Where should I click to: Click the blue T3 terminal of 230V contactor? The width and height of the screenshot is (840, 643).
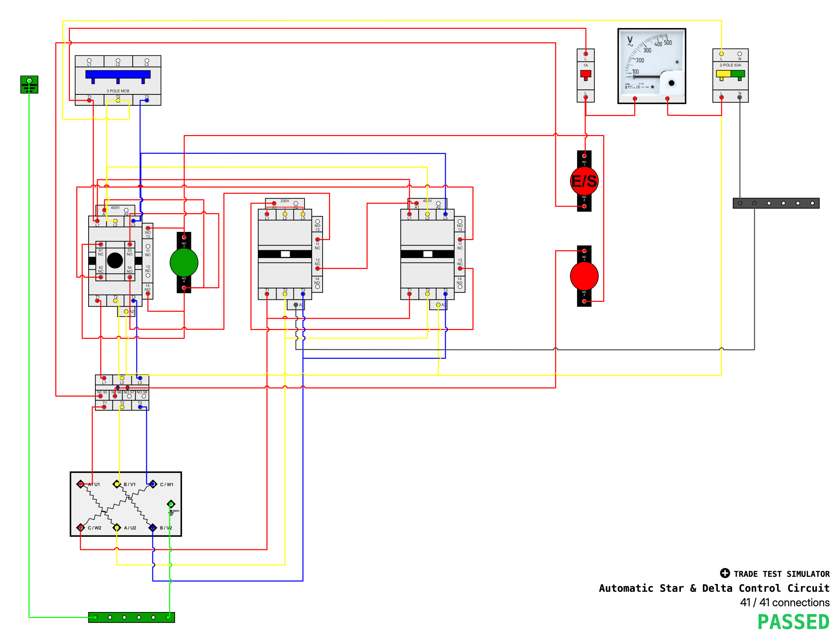point(303,294)
